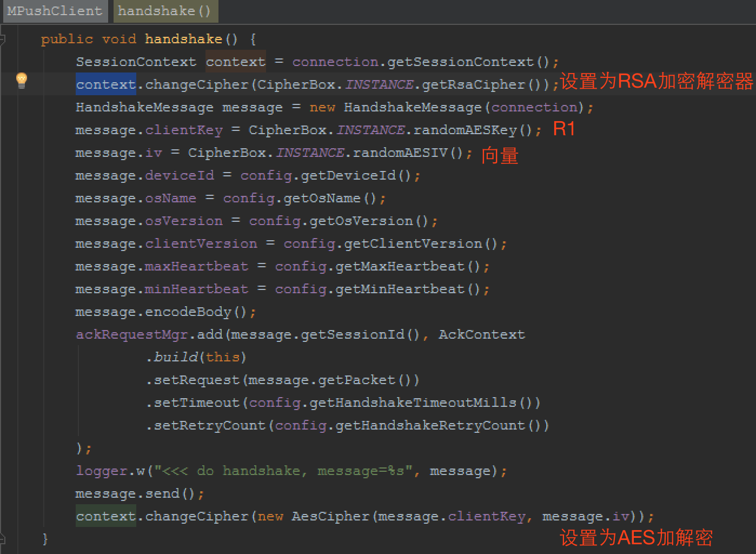
Task: Click context in final changeCipher line
Action: click(105, 516)
